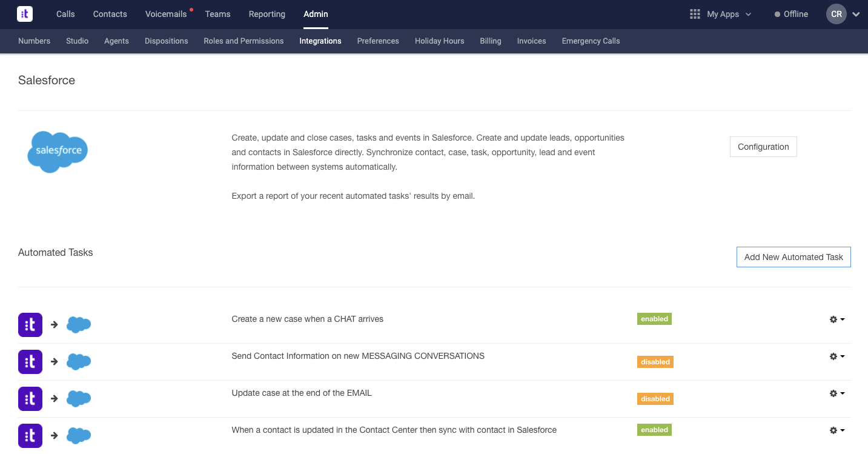Click Add New Automated Task button
Viewport: 868px width, 454px height.
pos(793,257)
